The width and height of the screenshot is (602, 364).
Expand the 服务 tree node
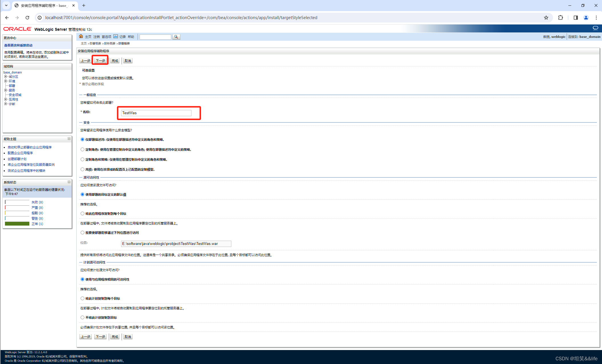click(x=5, y=90)
